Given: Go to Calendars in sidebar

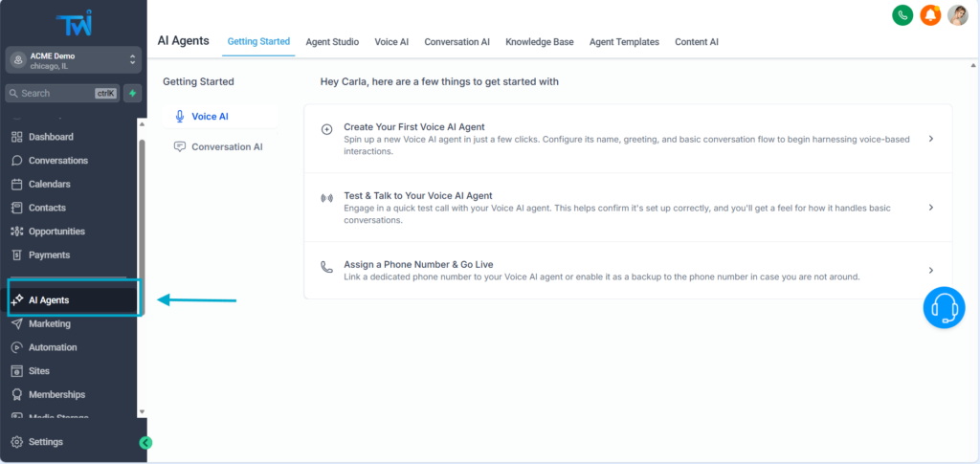Looking at the screenshot, I should coord(49,184).
